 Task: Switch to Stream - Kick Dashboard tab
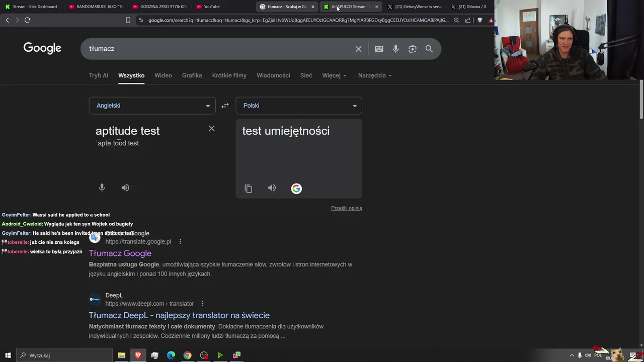click(x=32, y=7)
